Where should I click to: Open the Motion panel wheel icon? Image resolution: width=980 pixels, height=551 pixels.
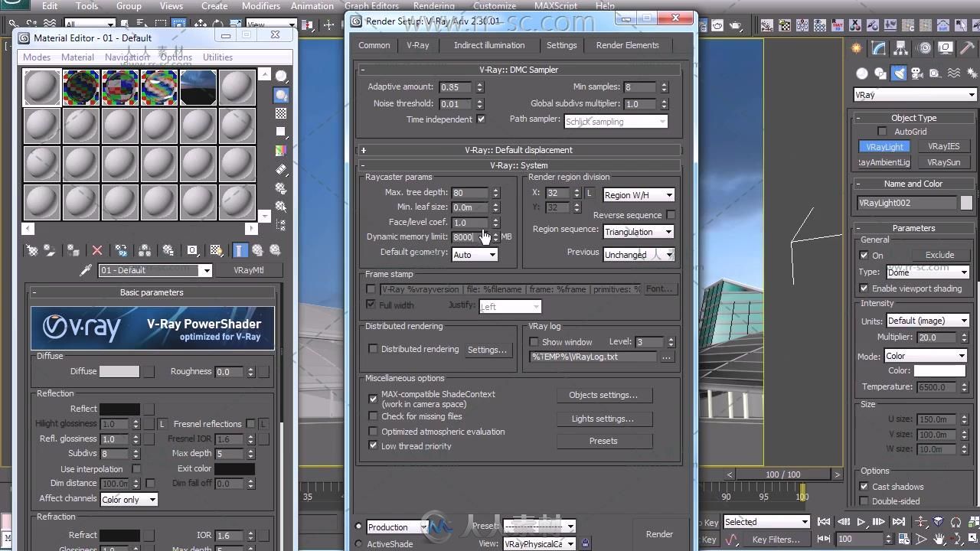coord(924,48)
